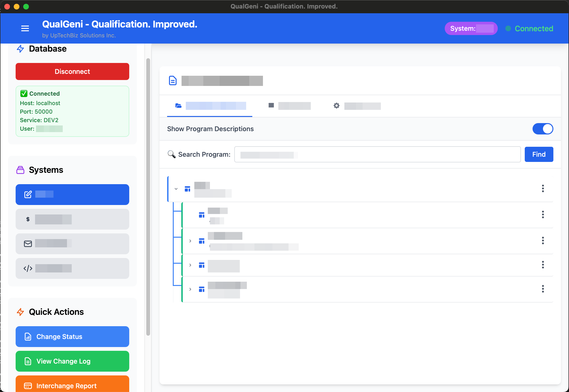Switch to the gear settings tab
The height and width of the screenshot is (392, 569).
336,106
